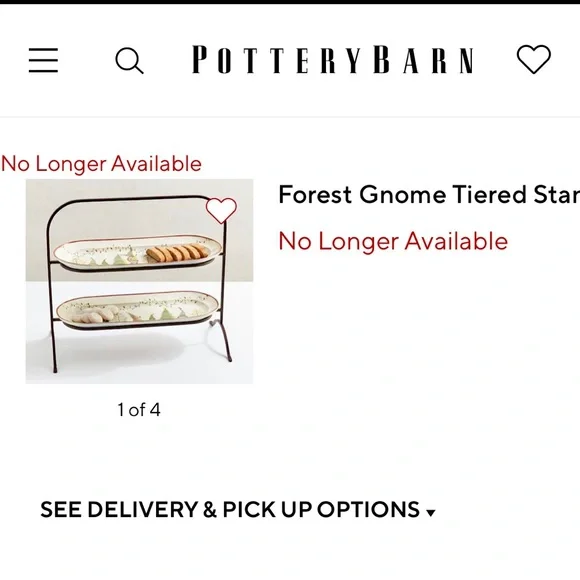
Task: Click 'BARN' in the header logo
Action: [424, 60]
